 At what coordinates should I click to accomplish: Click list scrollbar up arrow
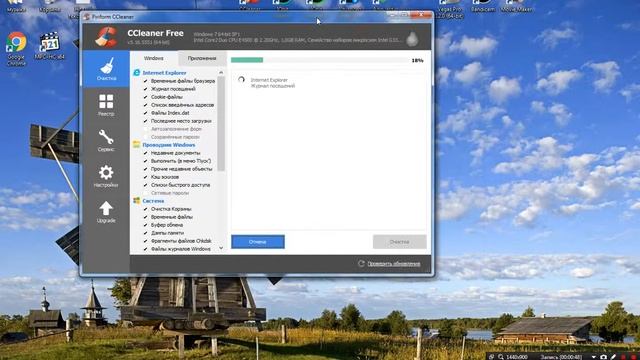tap(221, 72)
